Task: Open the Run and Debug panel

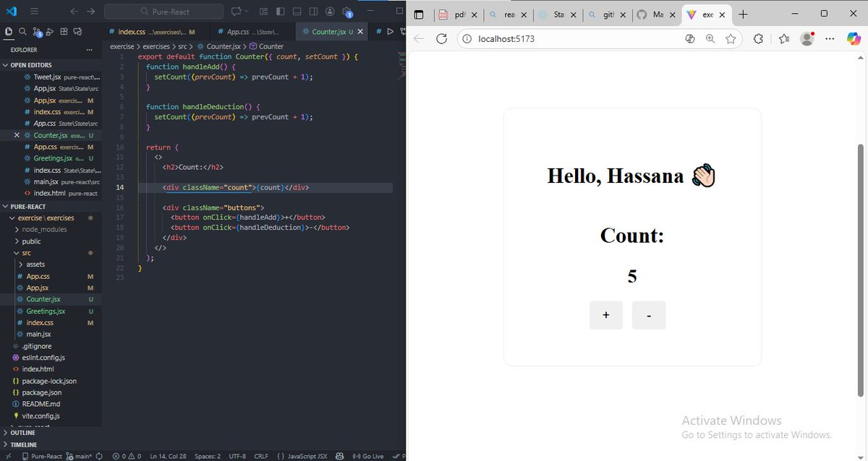Action: pyautogui.click(x=49, y=31)
